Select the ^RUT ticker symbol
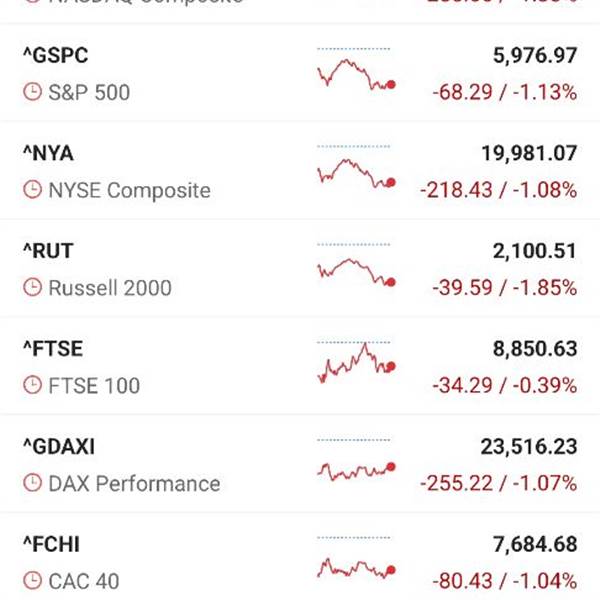 pos(48,251)
